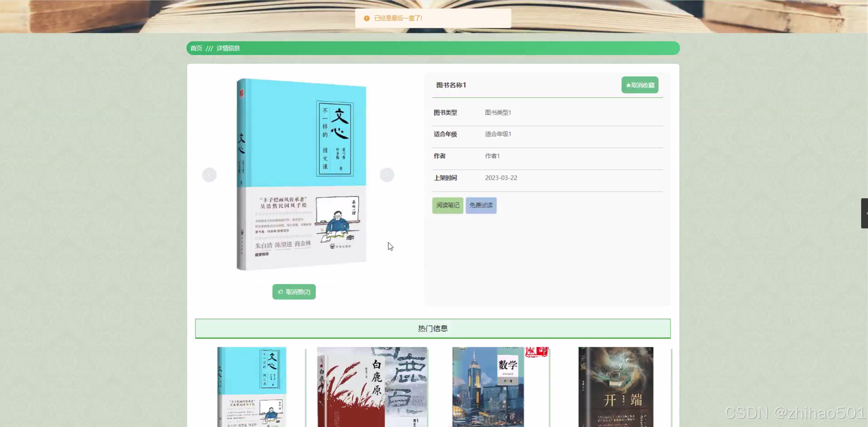Expand the dark side panel handle at right edge

[865, 213]
